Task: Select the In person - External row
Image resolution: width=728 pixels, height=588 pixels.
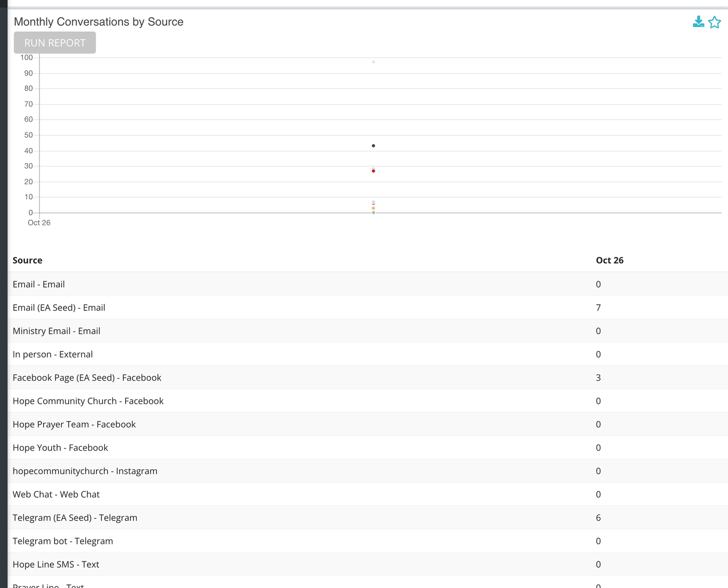Action: [x=368, y=355]
